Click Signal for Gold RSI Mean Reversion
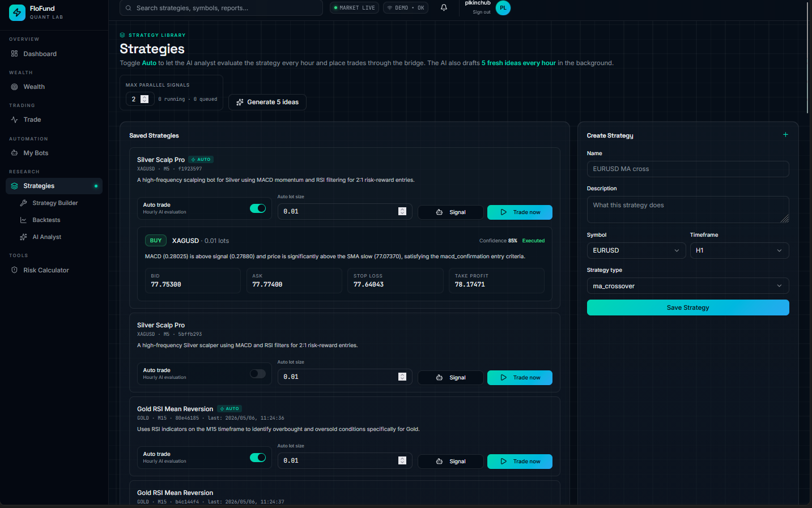Viewport: 812px width, 508px height. [450, 462]
